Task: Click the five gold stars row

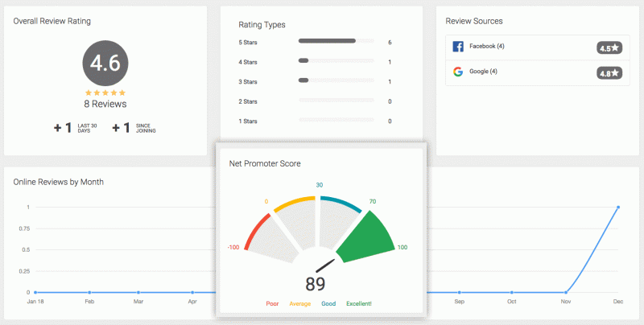Action: click(105, 93)
